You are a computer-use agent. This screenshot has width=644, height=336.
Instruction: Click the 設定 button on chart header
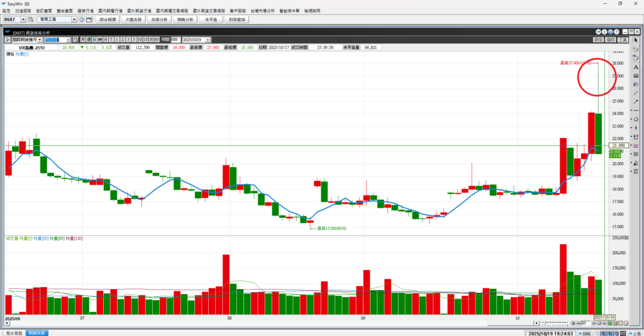(x=597, y=40)
